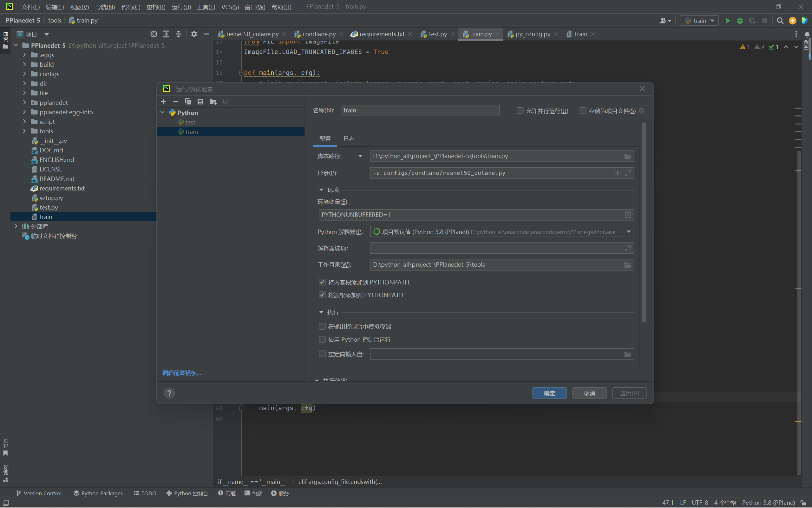Open store-as-project-file gear settings

click(642, 111)
